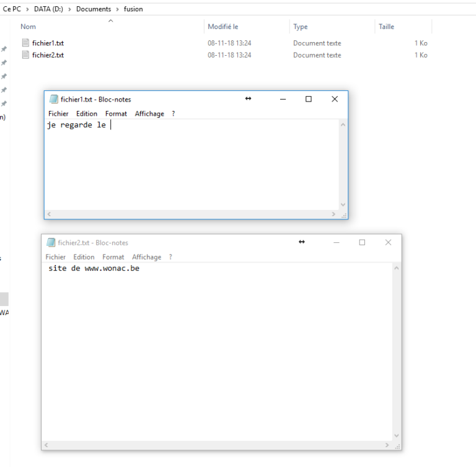The height and width of the screenshot is (467, 476).
Task: Minimize the fichier2.txt Notepad window
Action: [x=336, y=243]
